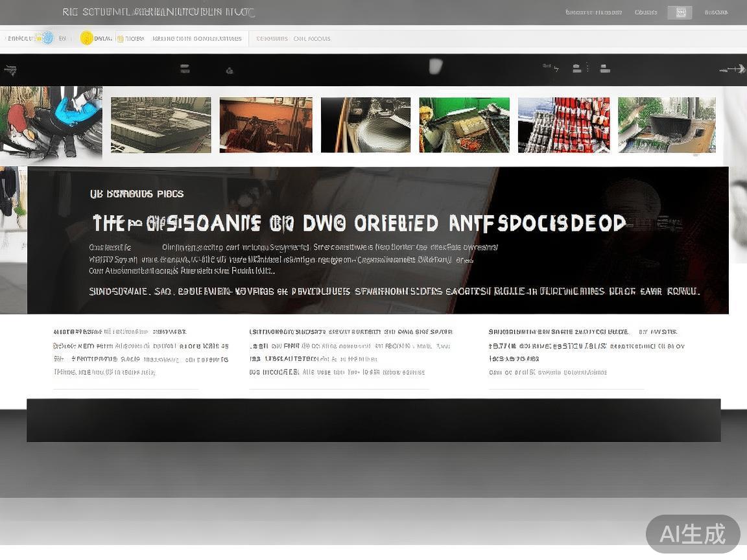Viewport: 747px width, 560px height.
Task: Click the left arrow icon on the black toolbar
Action: [x=10, y=69]
